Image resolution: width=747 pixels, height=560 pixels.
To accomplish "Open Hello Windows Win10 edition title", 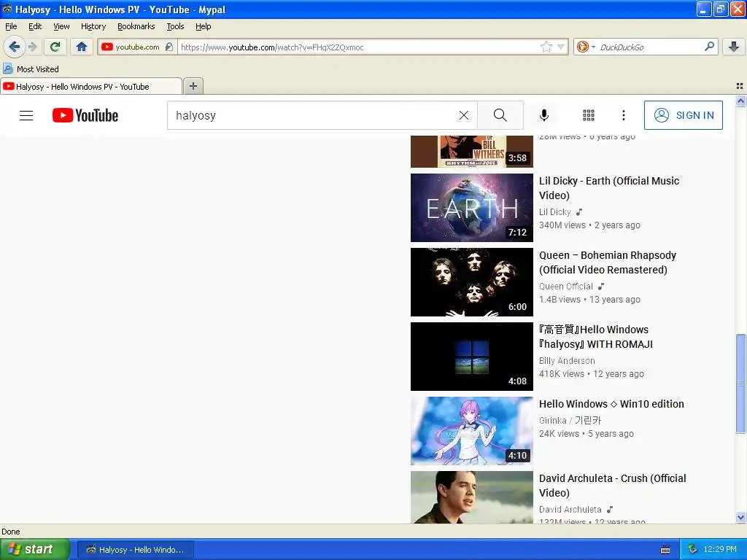I will (611, 404).
